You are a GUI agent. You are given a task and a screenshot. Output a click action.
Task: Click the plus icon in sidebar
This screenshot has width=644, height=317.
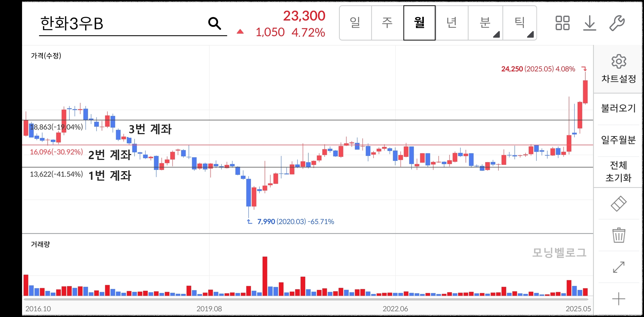pyautogui.click(x=618, y=298)
